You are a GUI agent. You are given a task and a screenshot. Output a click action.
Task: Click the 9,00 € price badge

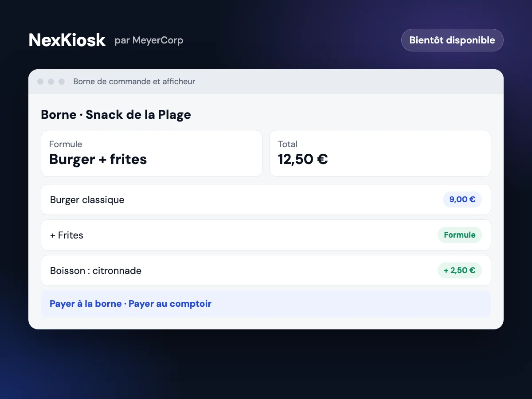pos(462,199)
